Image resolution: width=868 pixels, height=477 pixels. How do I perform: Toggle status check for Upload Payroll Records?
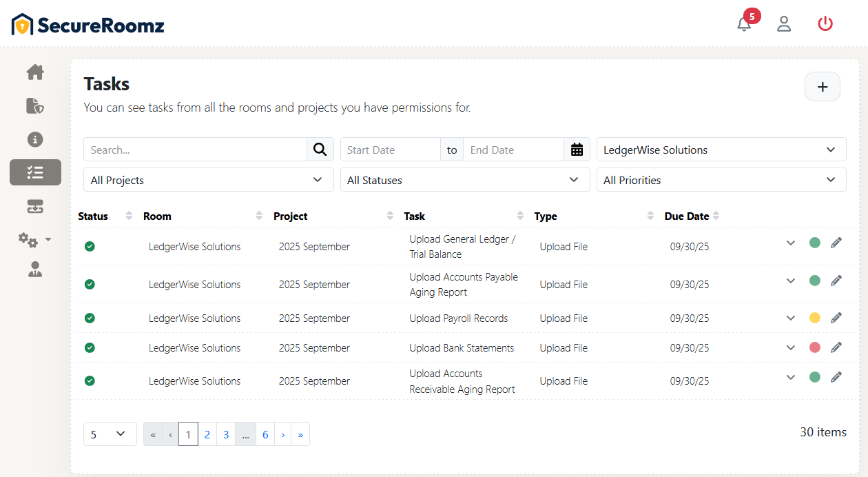pyautogui.click(x=90, y=318)
